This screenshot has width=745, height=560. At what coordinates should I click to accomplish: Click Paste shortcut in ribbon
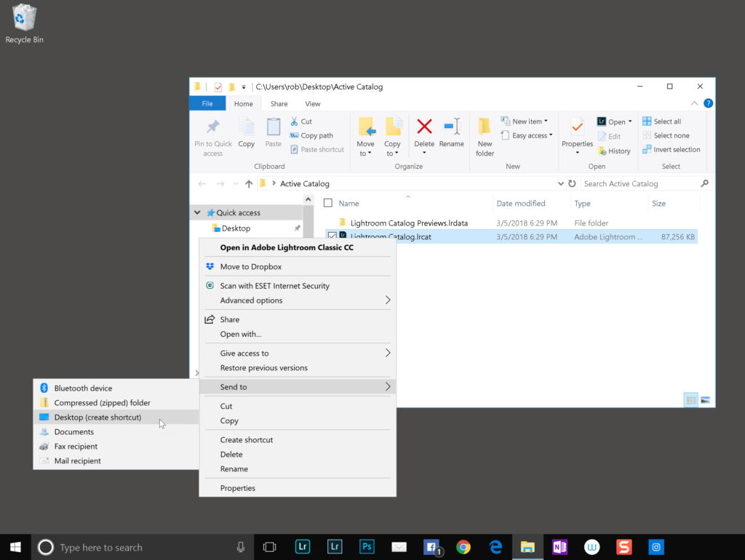[x=317, y=150]
